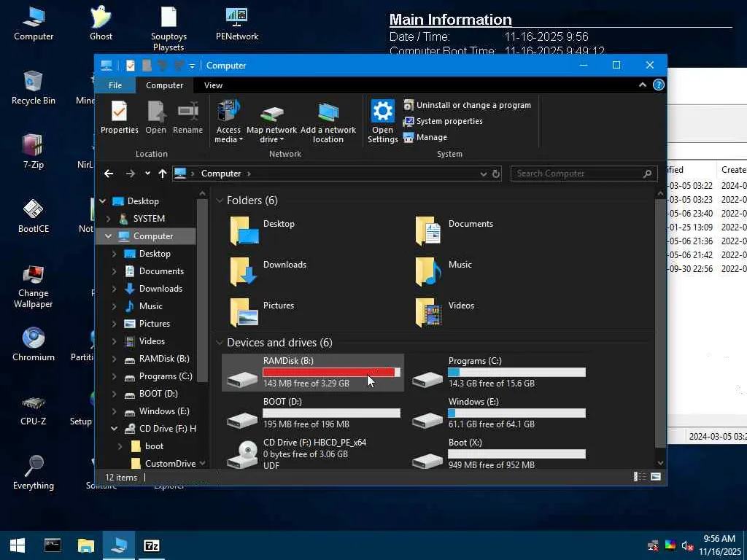The width and height of the screenshot is (747, 560).
Task: Open the File menu tab
Action: pyautogui.click(x=115, y=85)
